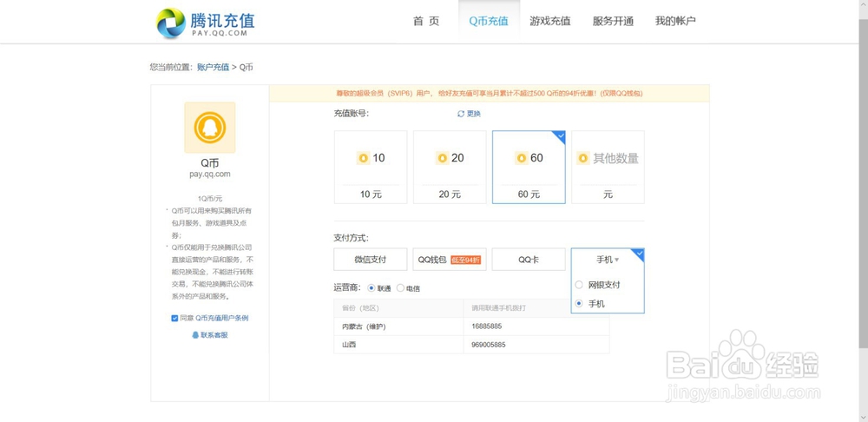Screen dimensions: 868x422
Task: Click the 低至94折 discount badge
Action: pyautogui.click(x=465, y=260)
